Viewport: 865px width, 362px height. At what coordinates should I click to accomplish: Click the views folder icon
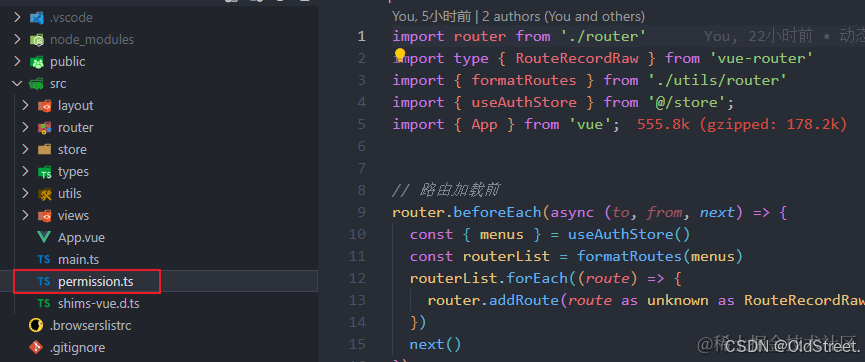44,216
